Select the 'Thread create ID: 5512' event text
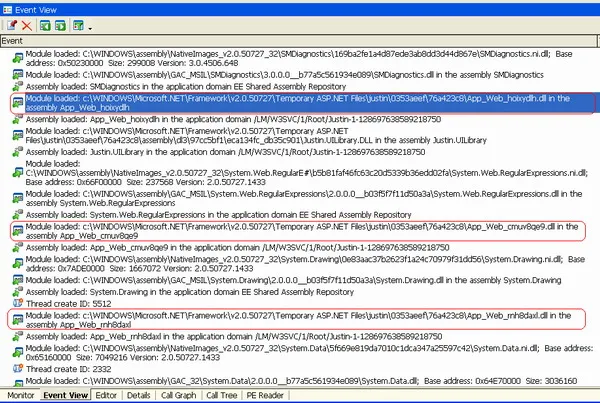This screenshot has width=600, height=403. pyautogui.click(x=68, y=303)
